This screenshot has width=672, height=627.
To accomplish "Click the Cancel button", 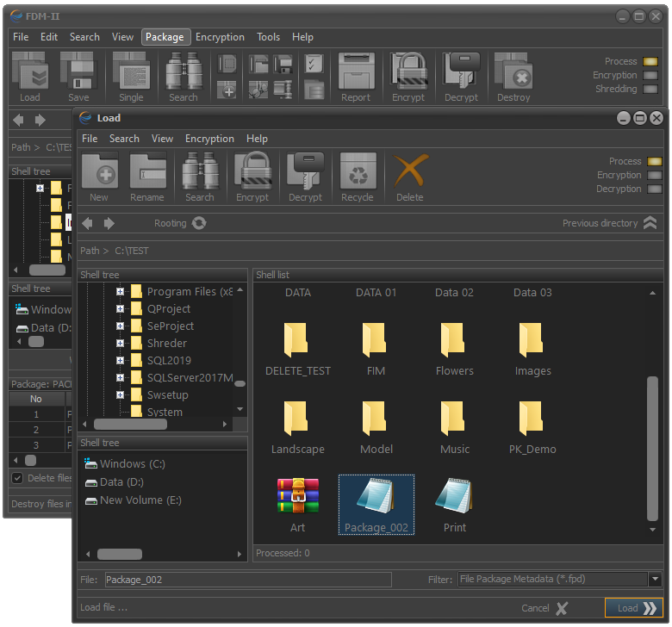I will tap(544, 608).
